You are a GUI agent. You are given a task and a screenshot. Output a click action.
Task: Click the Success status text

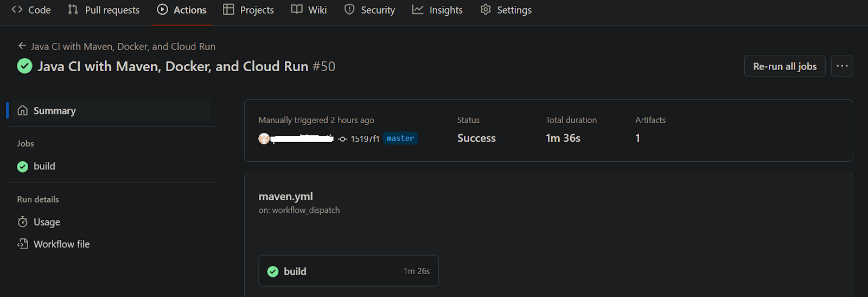tap(476, 138)
